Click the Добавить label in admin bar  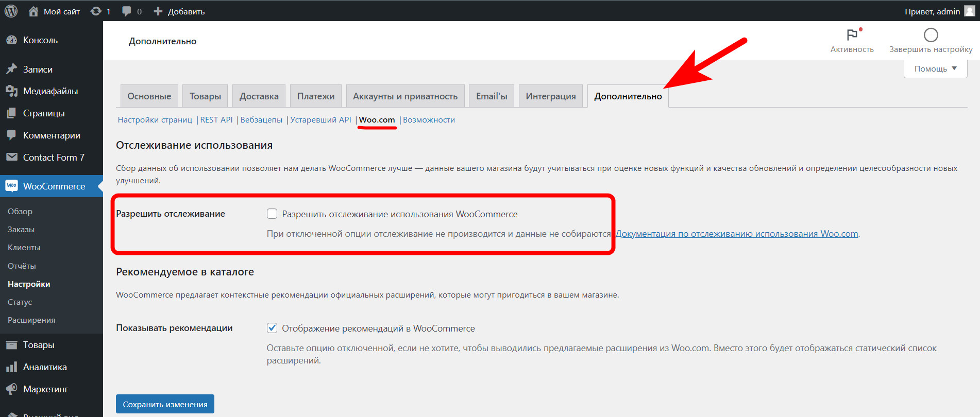(186, 11)
